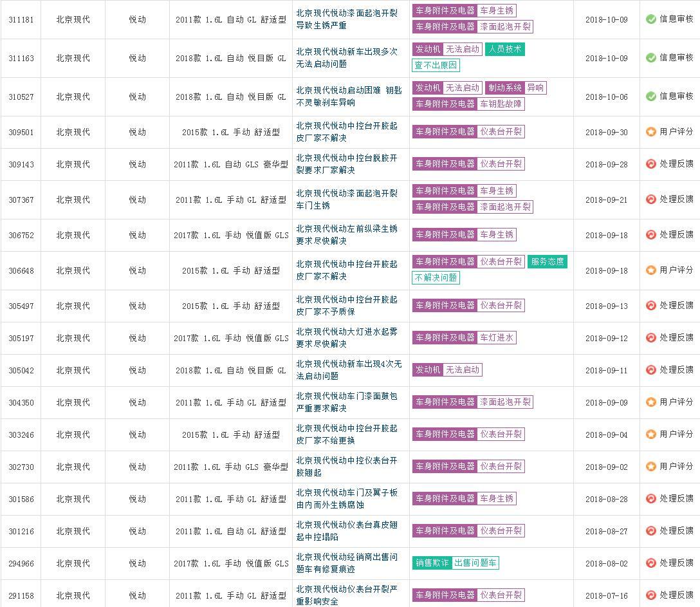The image size is (700, 607).
Task: Select complaint ID 305042
Action: click(x=21, y=370)
